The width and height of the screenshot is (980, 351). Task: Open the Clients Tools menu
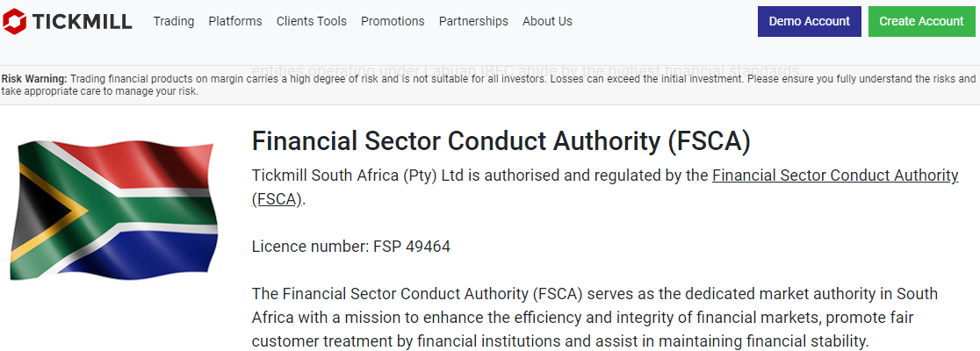(311, 21)
